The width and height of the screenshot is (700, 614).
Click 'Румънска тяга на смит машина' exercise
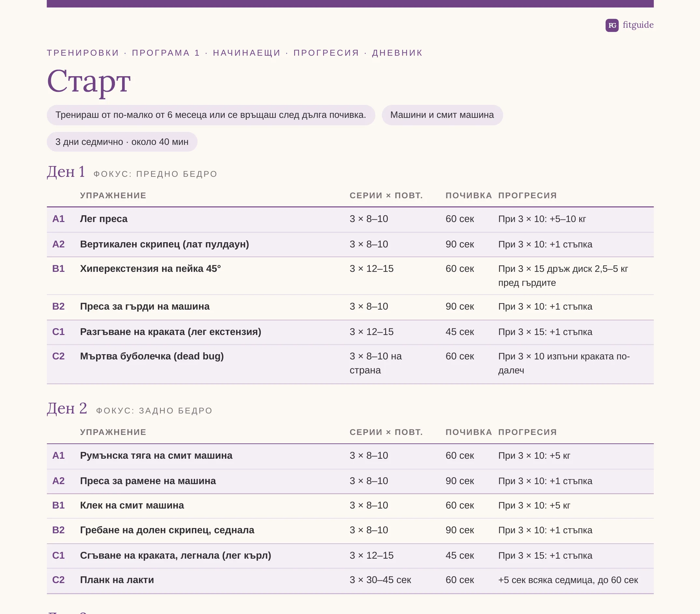[x=156, y=455]
